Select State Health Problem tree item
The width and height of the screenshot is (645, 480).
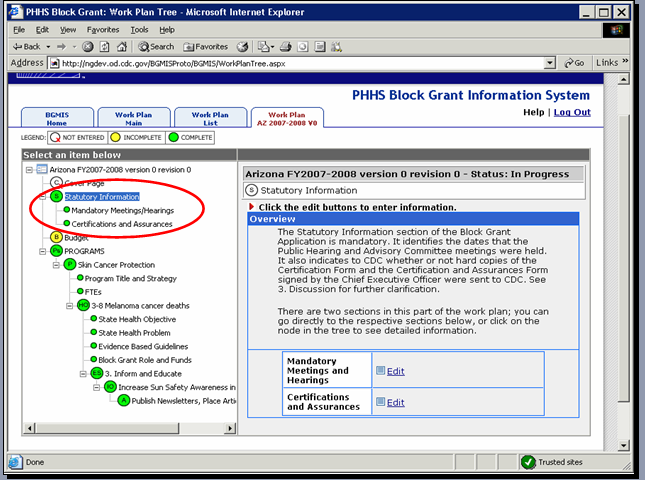click(134, 333)
